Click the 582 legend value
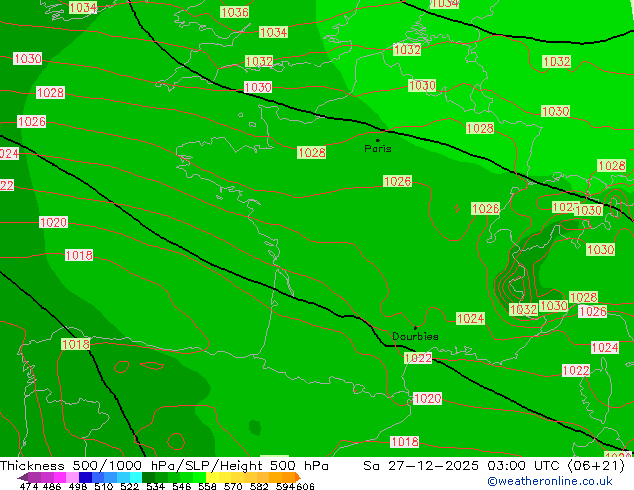634x490 pixels. (259, 486)
